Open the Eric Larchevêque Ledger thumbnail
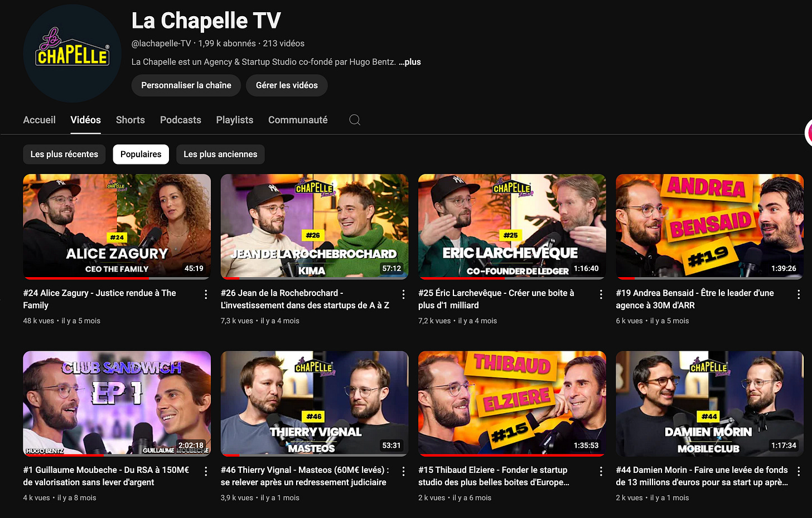 tap(512, 226)
